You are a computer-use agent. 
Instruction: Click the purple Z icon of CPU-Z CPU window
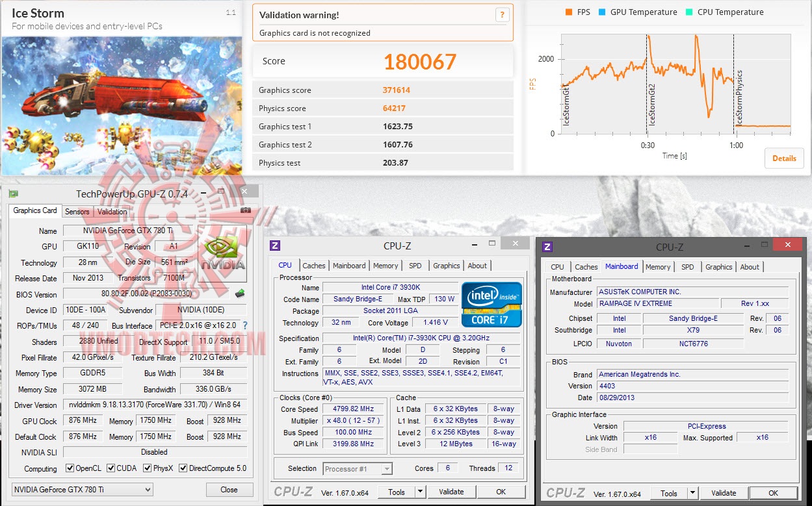(275, 246)
